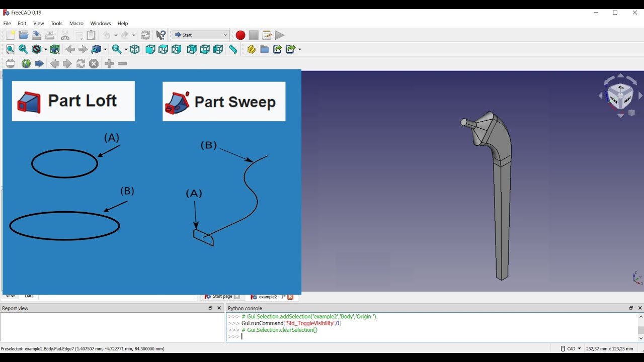The width and height of the screenshot is (644, 362).
Task: Set isometric view
Action: (x=134, y=49)
